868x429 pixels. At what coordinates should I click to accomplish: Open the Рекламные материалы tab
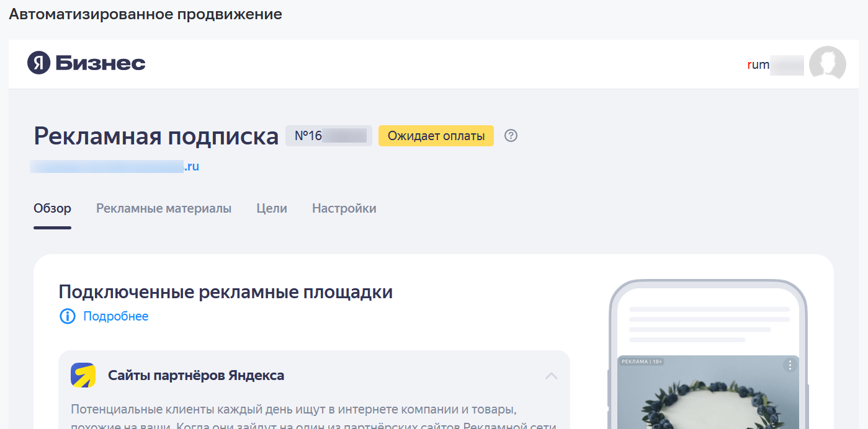tap(164, 208)
